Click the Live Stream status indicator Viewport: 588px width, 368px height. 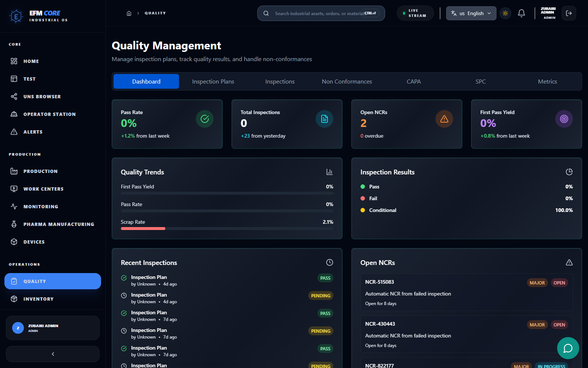click(415, 13)
